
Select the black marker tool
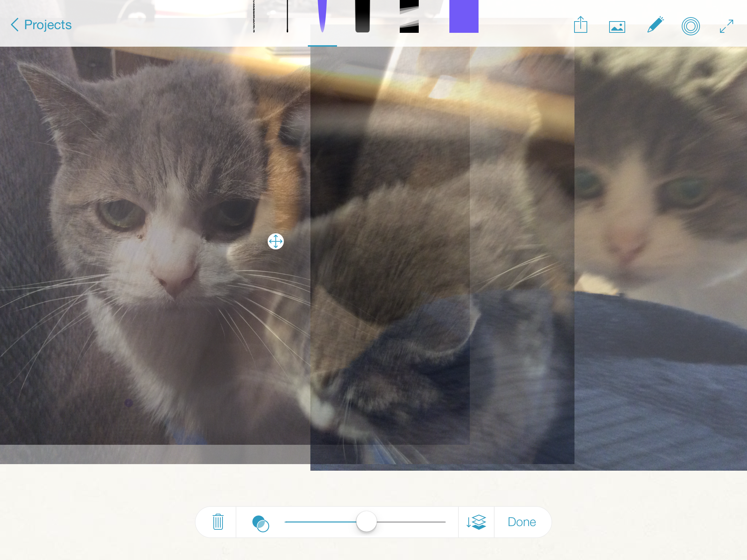pos(363,16)
